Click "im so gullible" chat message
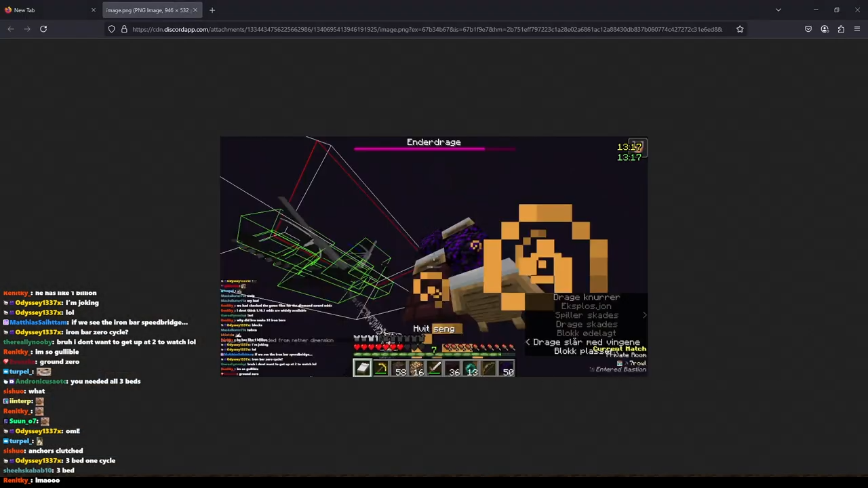 [x=41, y=352]
